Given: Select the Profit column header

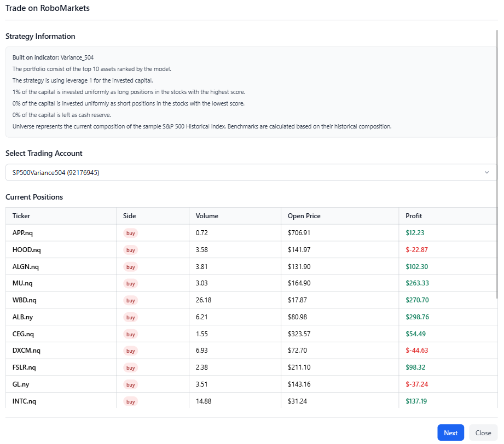Looking at the screenshot, I should (414, 216).
